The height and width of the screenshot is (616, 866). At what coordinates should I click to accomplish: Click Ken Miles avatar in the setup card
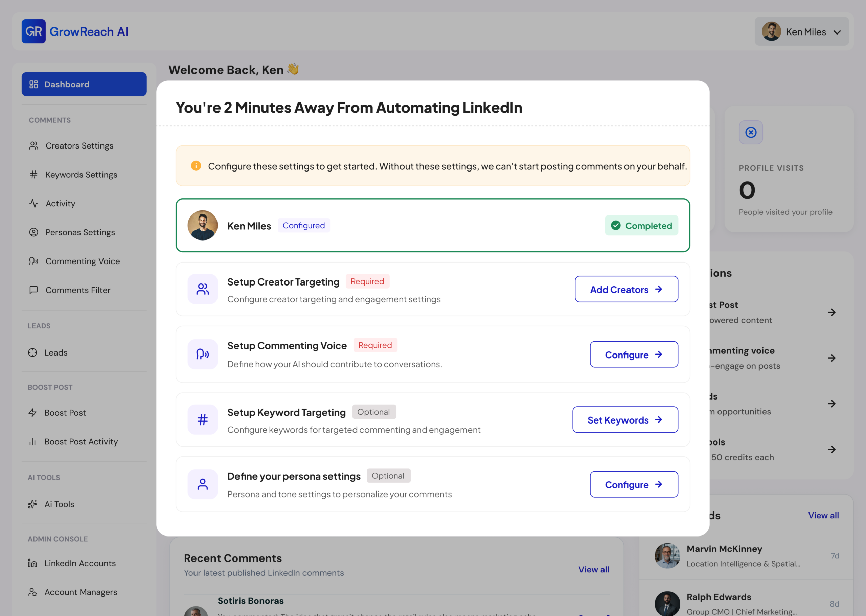coord(203,225)
